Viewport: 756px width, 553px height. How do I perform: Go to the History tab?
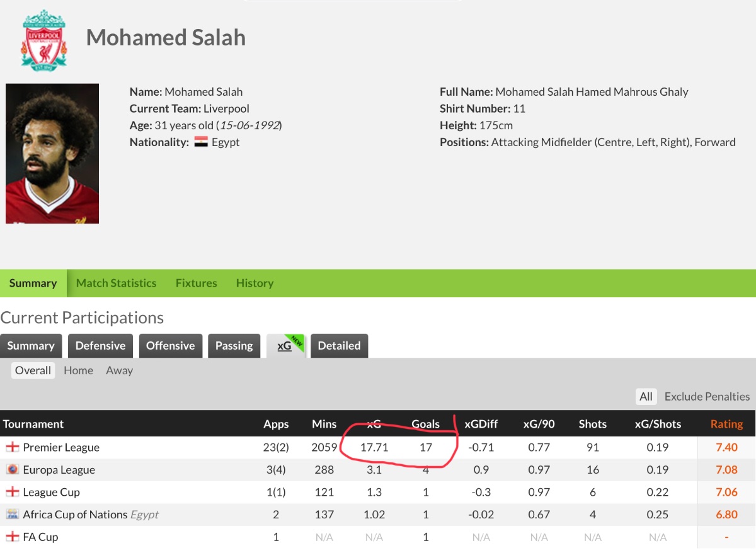(x=255, y=283)
